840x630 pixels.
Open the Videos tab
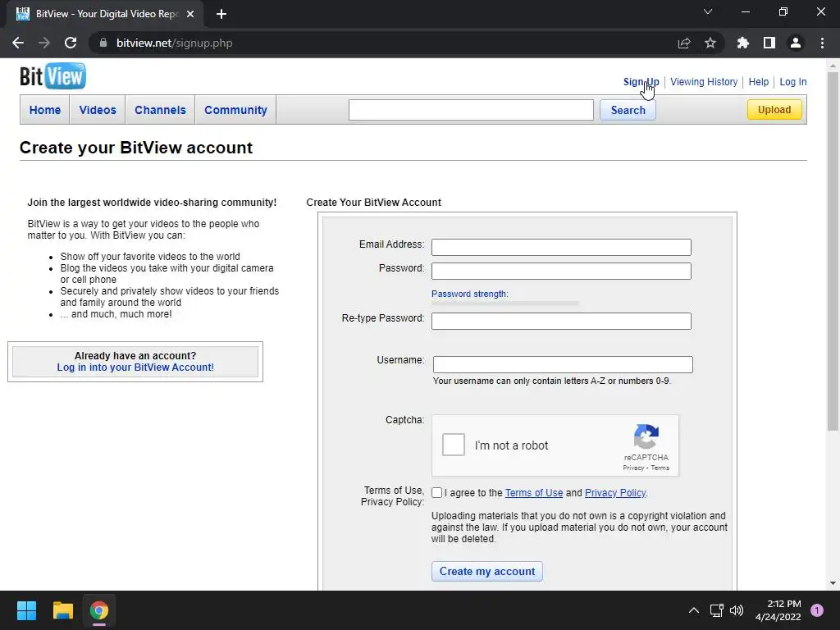[x=98, y=110]
